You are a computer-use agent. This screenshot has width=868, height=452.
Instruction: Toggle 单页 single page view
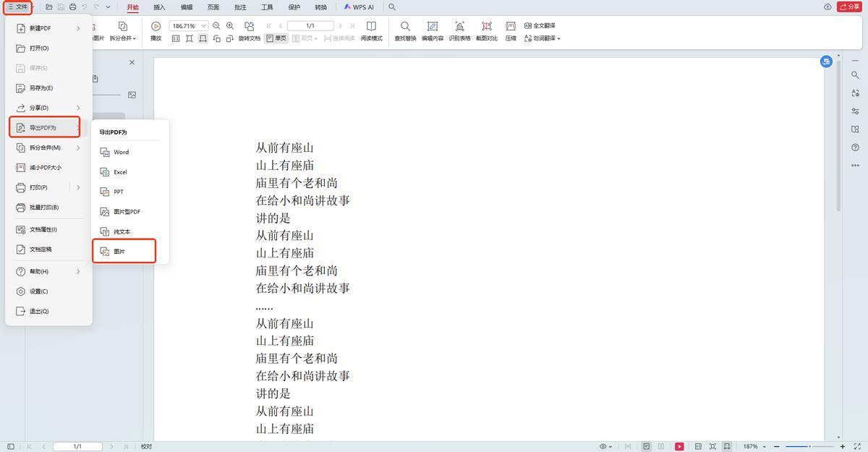coord(276,38)
